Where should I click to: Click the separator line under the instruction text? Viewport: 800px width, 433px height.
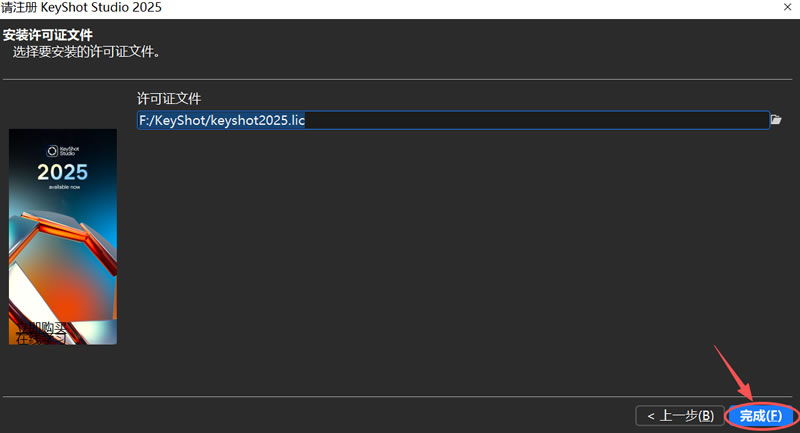click(400, 79)
